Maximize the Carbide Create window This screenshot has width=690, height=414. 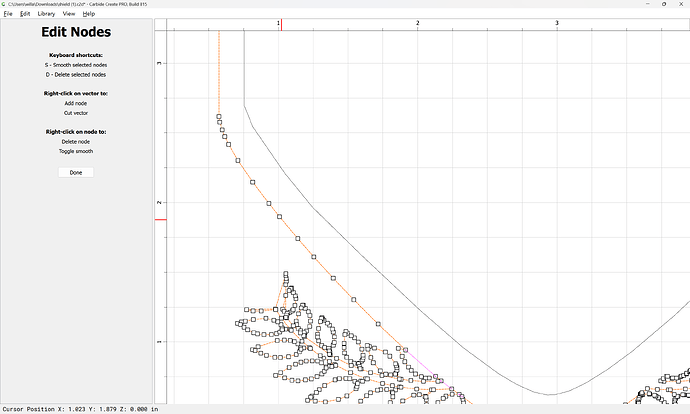pos(664,4)
